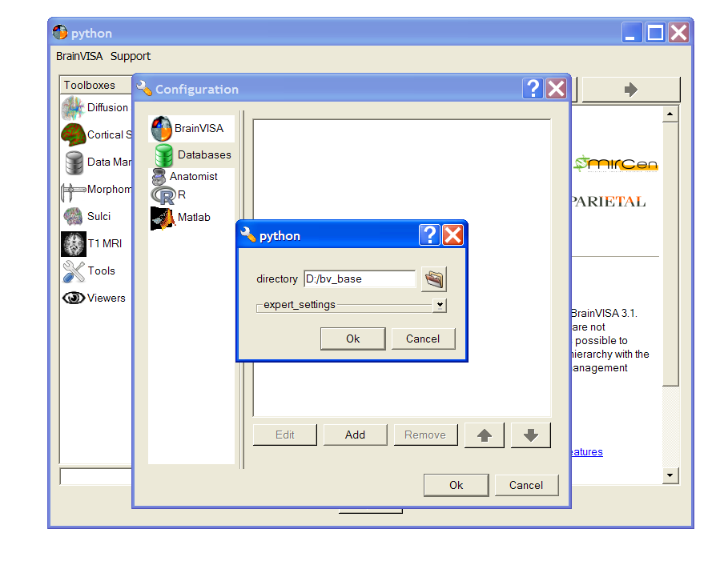Open the T1 MRI toolbox
728x561 pixels.
click(73, 243)
